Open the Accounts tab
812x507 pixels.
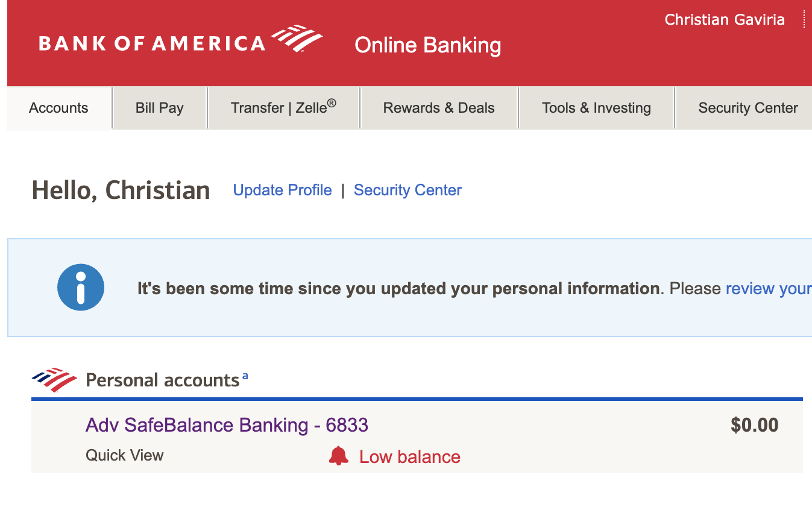58,108
